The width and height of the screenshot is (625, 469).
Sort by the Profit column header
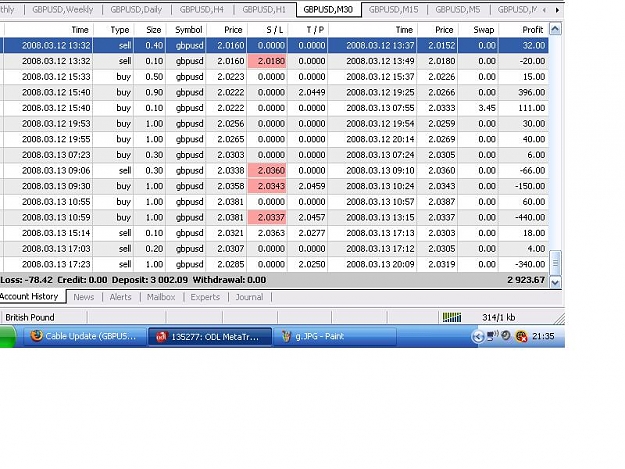[x=533, y=30]
